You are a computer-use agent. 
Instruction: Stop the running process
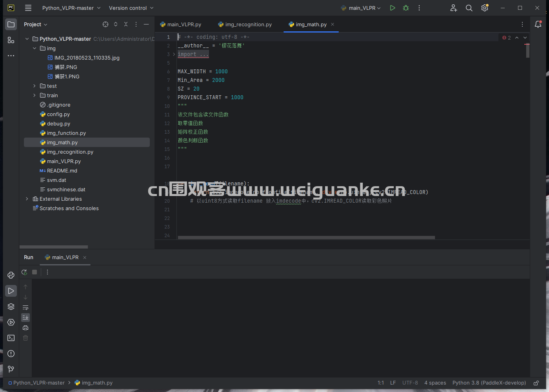[35, 272]
